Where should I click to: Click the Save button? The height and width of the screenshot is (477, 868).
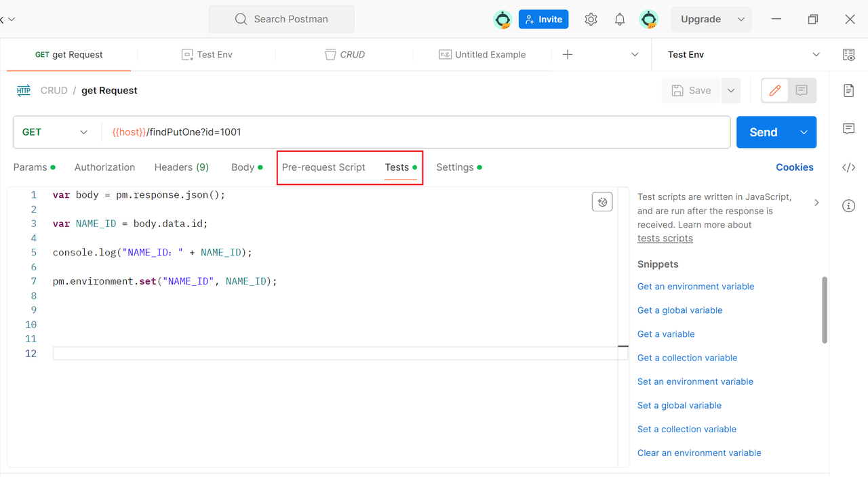tap(691, 90)
